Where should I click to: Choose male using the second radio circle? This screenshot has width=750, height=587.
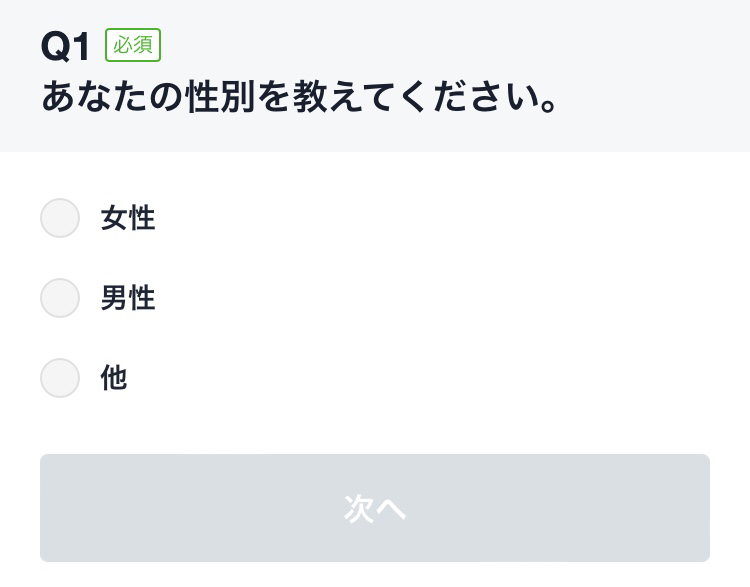click(60, 298)
